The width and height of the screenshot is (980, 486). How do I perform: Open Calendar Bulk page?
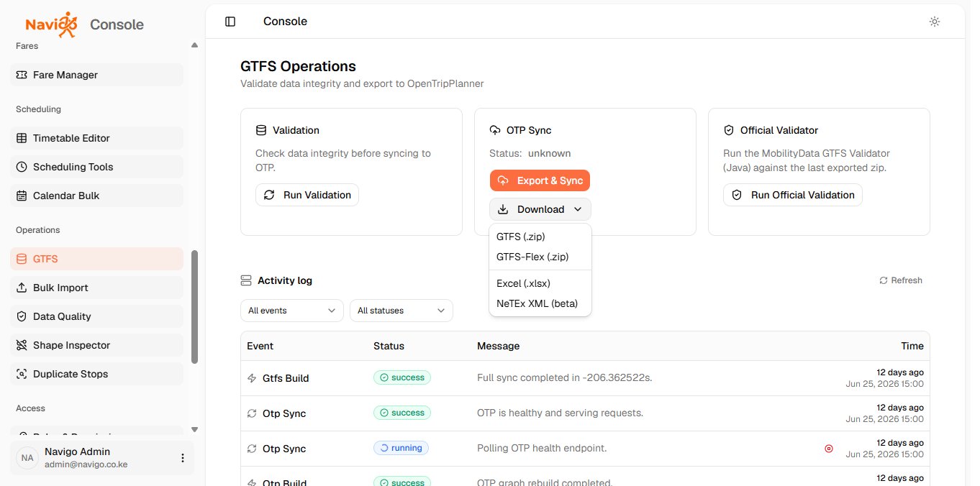(96, 196)
